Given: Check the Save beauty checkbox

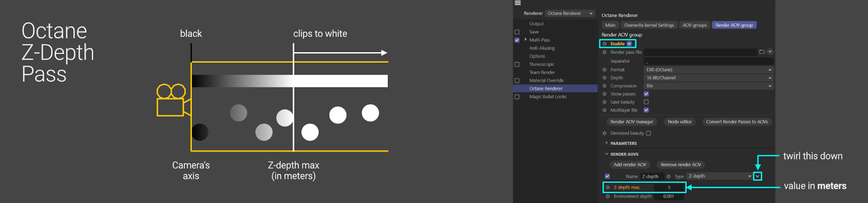Looking at the screenshot, I should tap(646, 102).
